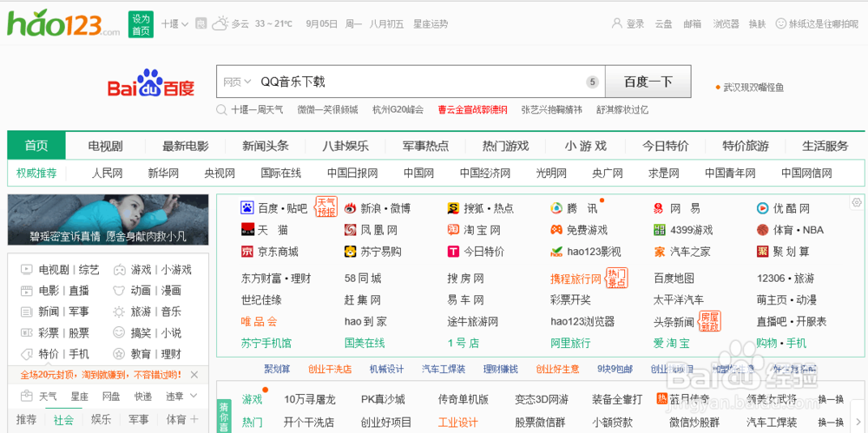This screenshot has height=433, width=868.
Task: Open the 唯品会 link
Action: coord(259,321)
